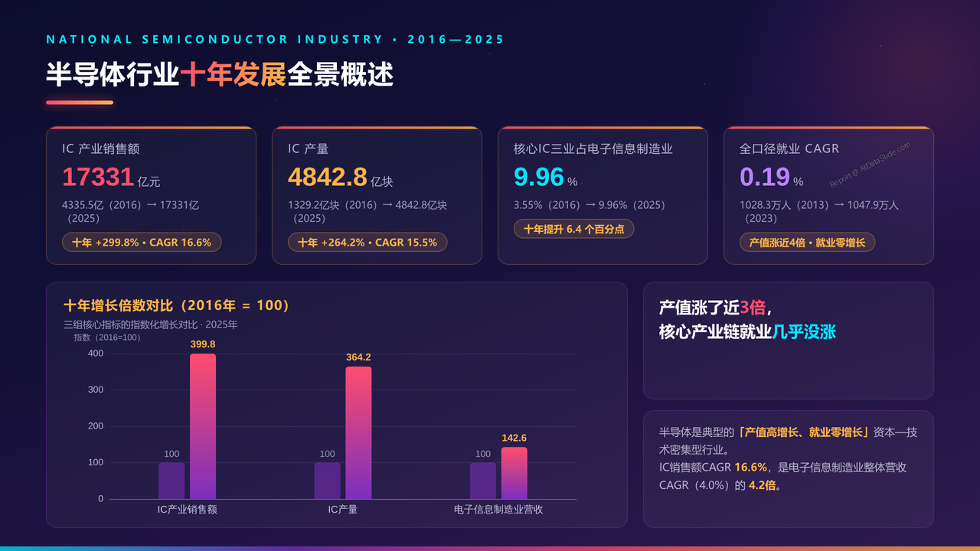The width and height of the screenshot is (980, 551).
Task: Select the header NATIONAL SEMICONDUCTOR INDUSTRY line
Action: [x=276, y=39]
